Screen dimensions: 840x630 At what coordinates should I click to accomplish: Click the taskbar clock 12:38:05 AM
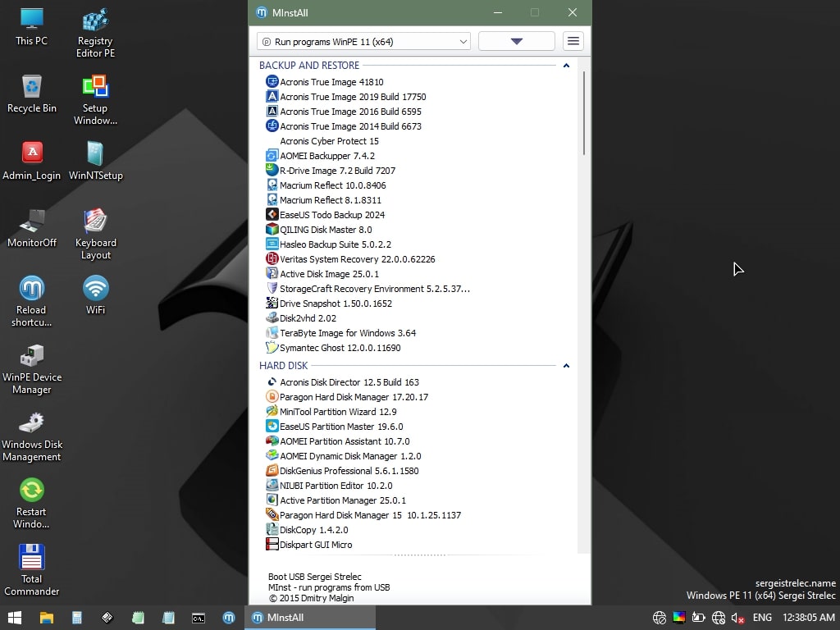(808, 618)
